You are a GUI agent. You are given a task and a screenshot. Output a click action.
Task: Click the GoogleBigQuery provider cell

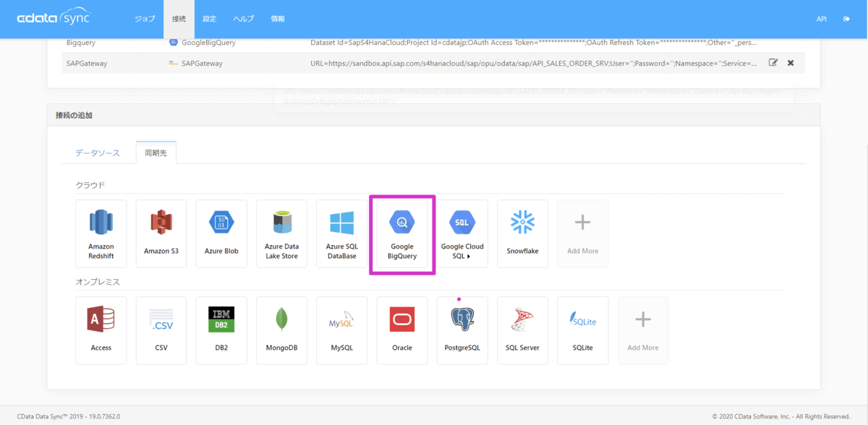tap(202, 43)
